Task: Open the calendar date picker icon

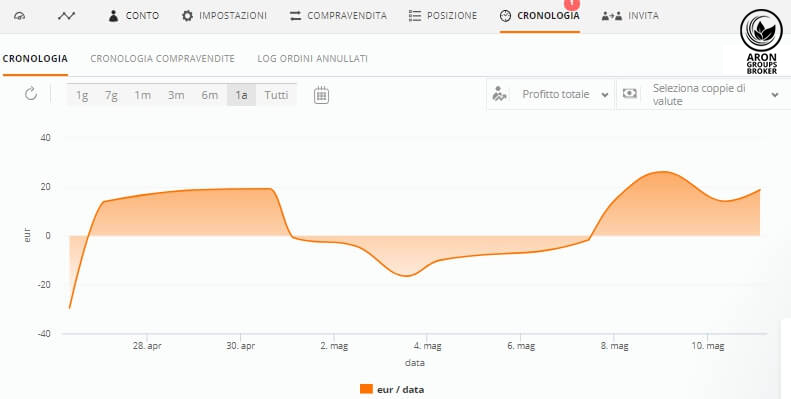Action: [x=321, y=95]
